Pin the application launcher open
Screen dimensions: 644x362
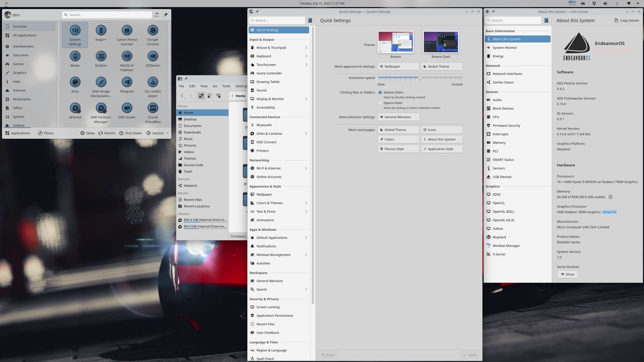(x=165, y=15)
